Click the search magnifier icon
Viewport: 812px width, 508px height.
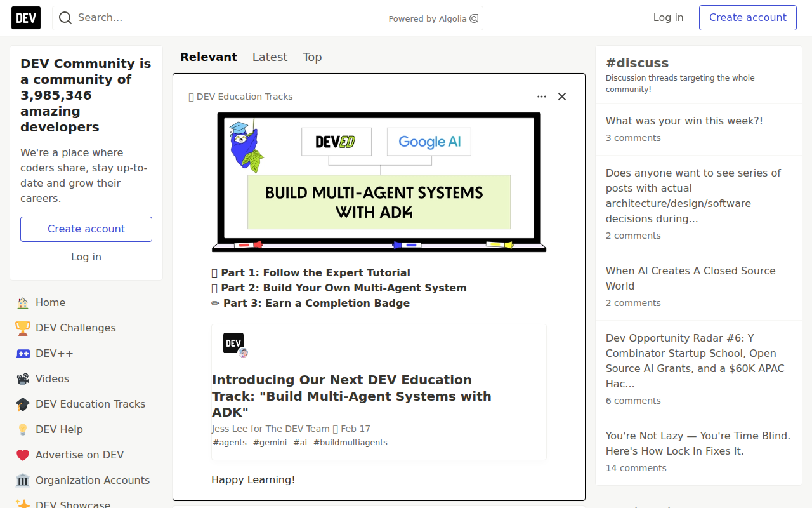pyautogui.click(x=65, y=18)
